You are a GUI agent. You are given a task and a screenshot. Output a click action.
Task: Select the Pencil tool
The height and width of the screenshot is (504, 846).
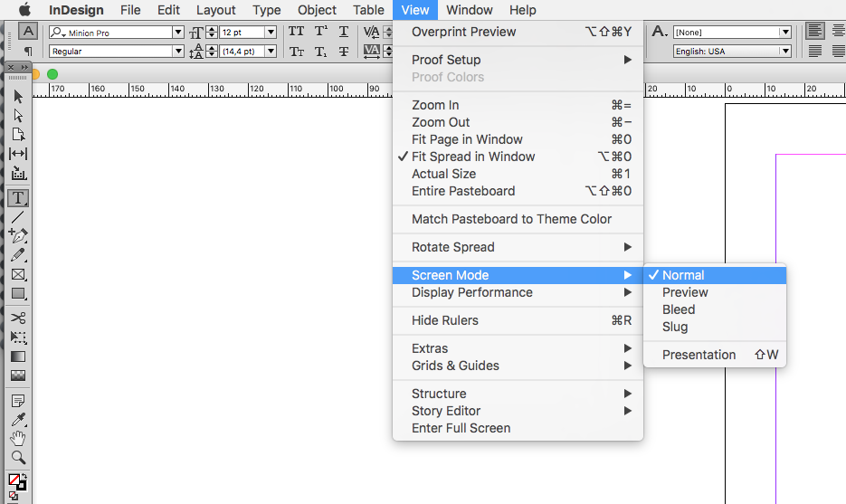pos(18,254)
